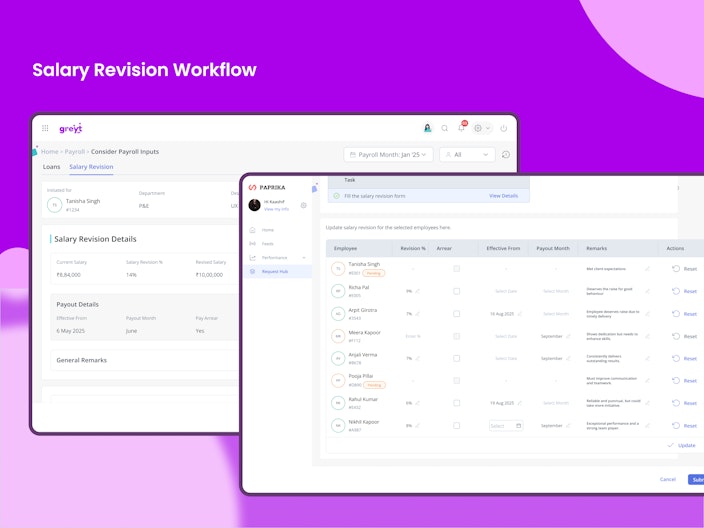This screenshot has height=528, width=704.
Task: Switch to the Loans tab
Action: (51, 167)
